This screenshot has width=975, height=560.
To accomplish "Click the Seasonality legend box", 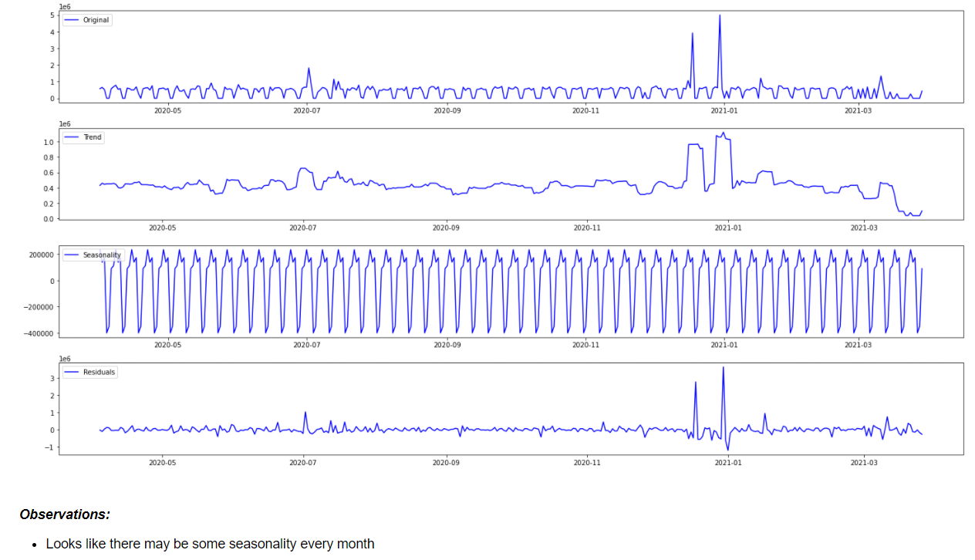I will tap(92, 255).
